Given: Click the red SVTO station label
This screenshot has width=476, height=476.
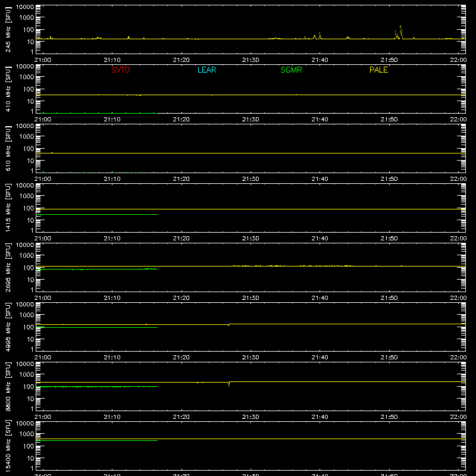Looking at the screenshot, I should point(121,70).
